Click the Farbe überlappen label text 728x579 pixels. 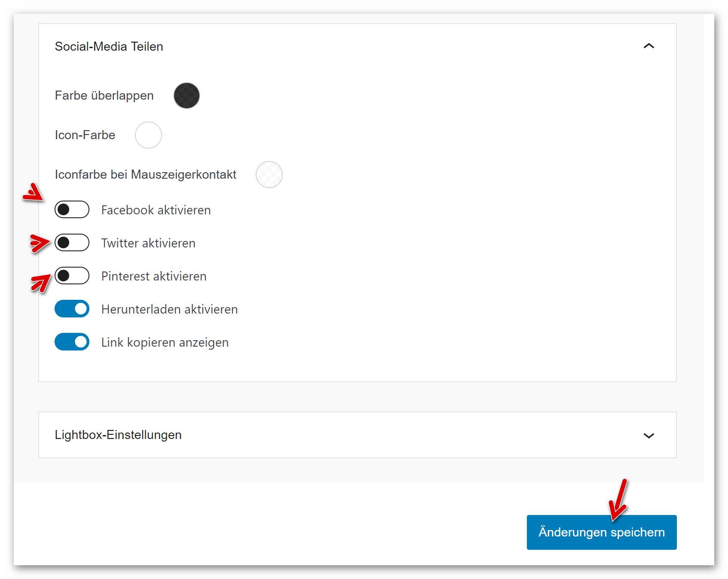pyautogui.click(x=104, y=95)
